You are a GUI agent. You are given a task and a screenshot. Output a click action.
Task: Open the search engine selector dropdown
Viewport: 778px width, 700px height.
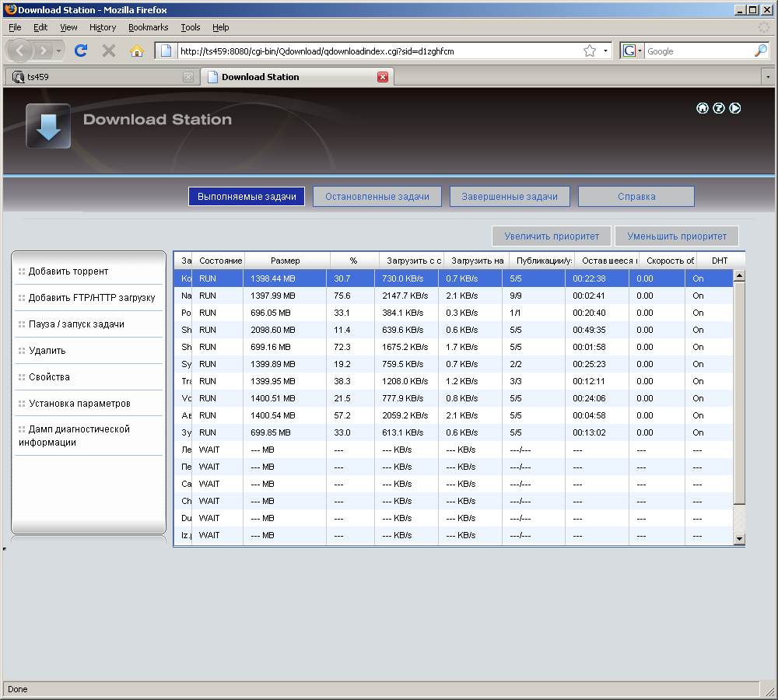tap(640, 51)
